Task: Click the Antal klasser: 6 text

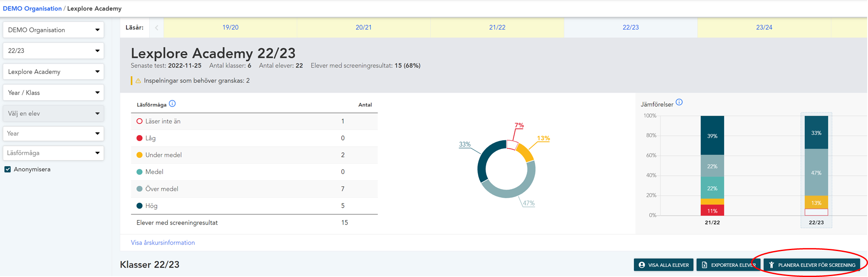Action: tap(230, 66)
